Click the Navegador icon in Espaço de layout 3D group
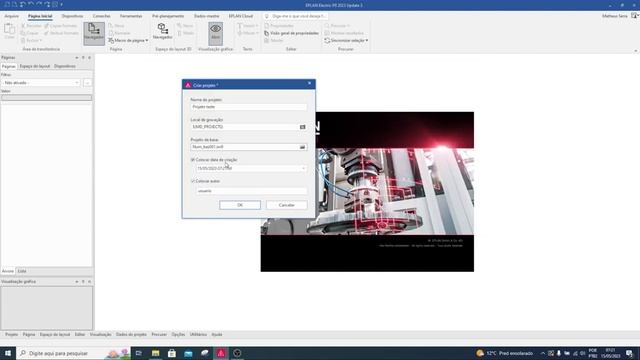 [x=162, y=32]
